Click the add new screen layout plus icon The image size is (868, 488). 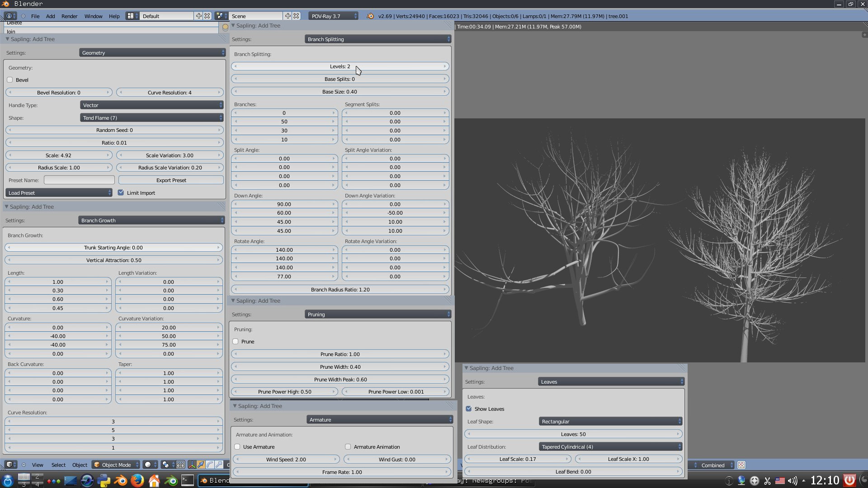198,16
